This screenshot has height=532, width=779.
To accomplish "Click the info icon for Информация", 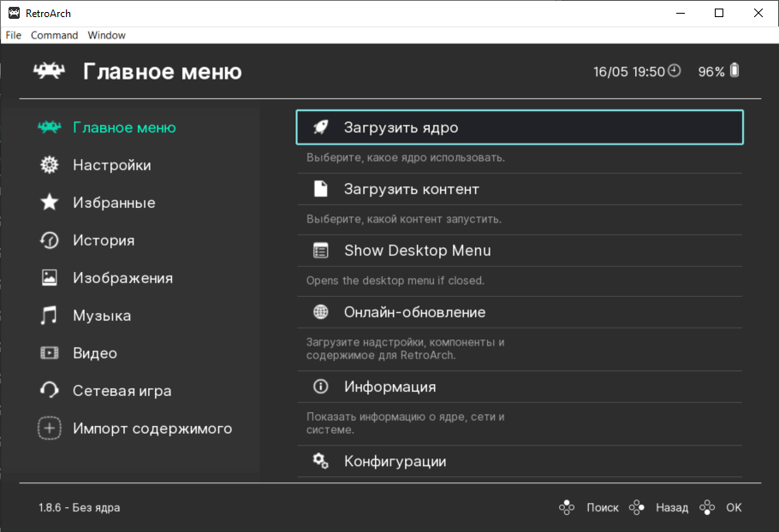I will [x=321, y=387].
